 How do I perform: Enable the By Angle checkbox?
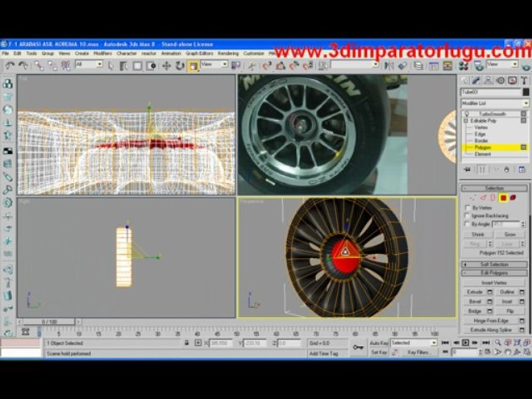click(468, 224)
